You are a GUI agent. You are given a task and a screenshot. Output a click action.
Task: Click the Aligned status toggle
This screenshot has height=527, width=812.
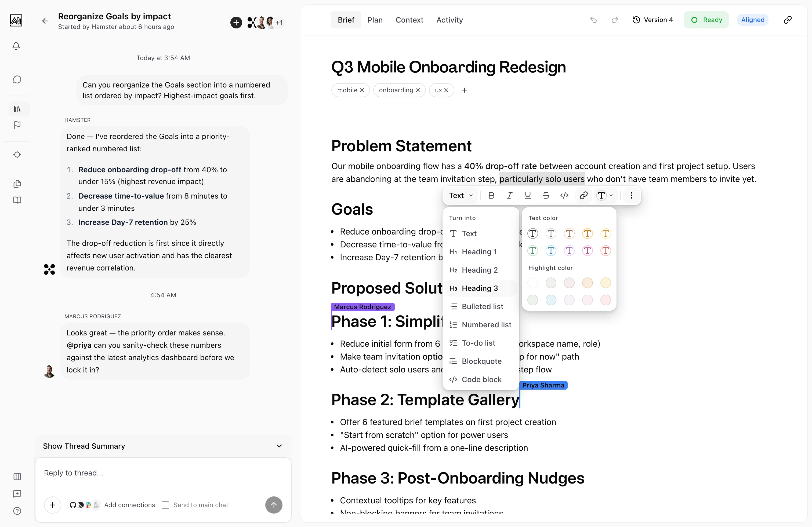point(753,20)
